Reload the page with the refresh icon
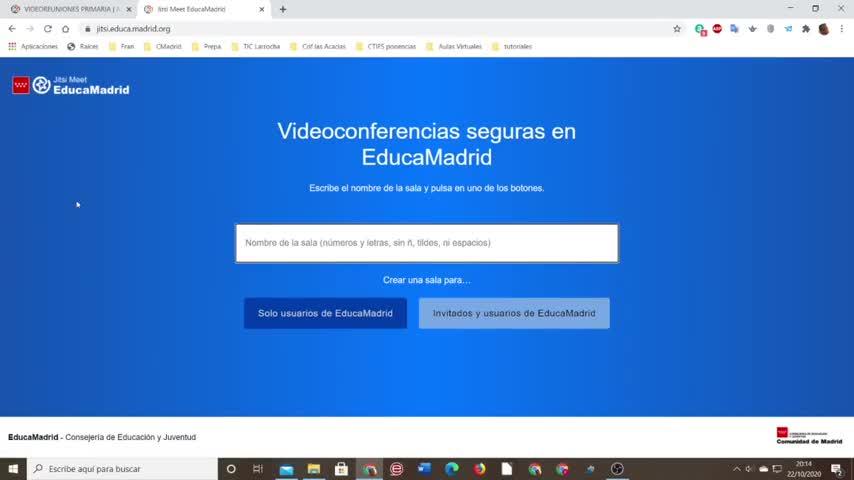854x480 pixels. tap(48, 29)
